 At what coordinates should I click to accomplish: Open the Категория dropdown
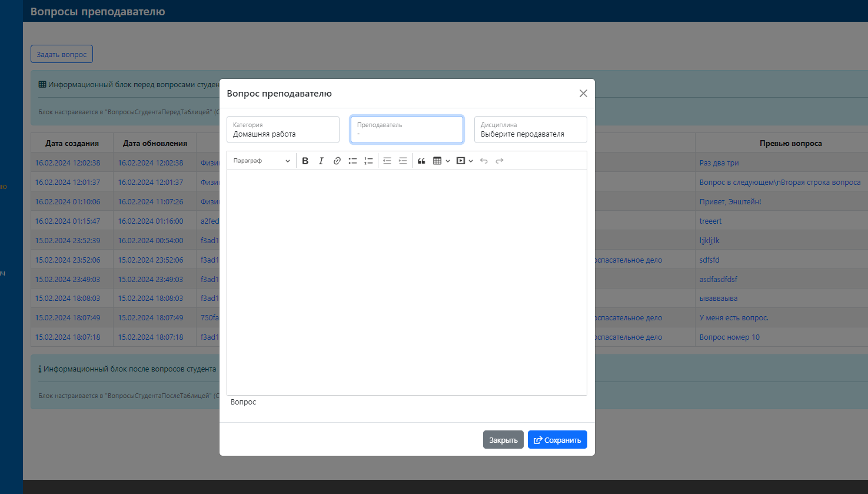pos(283,130)
